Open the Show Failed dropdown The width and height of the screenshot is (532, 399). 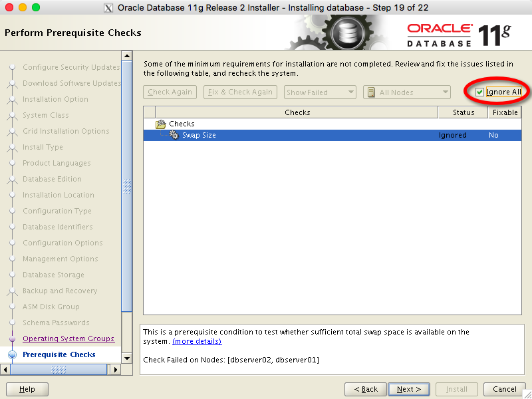pyautogui.click(x=320, y=92)
